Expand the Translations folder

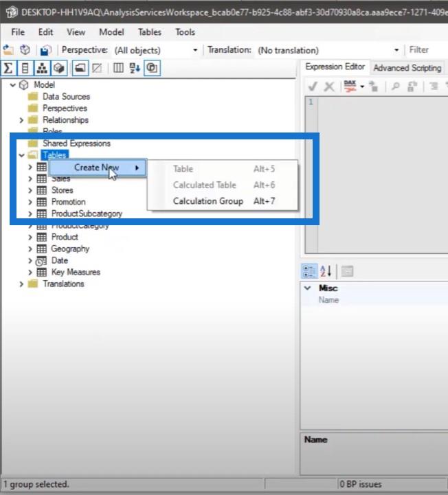(21, 284)
